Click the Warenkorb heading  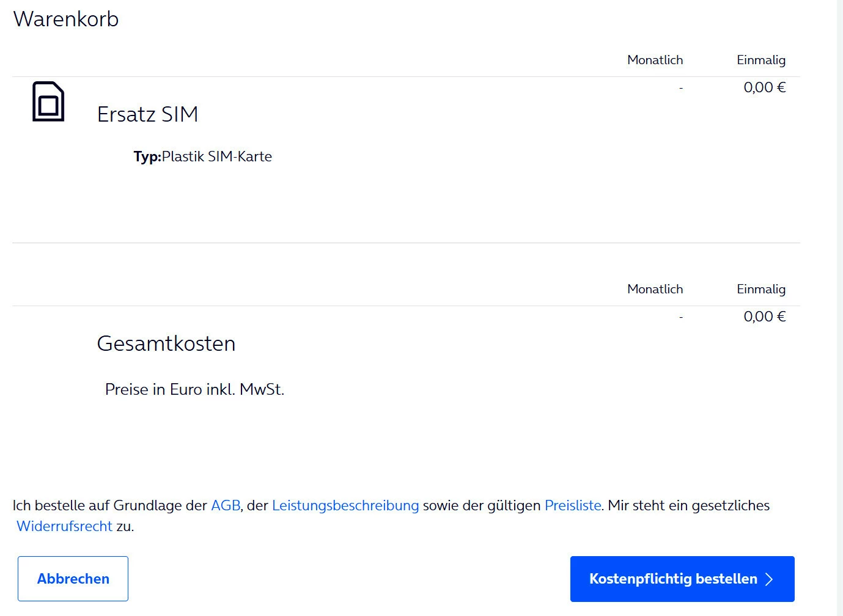click(66, 19)
